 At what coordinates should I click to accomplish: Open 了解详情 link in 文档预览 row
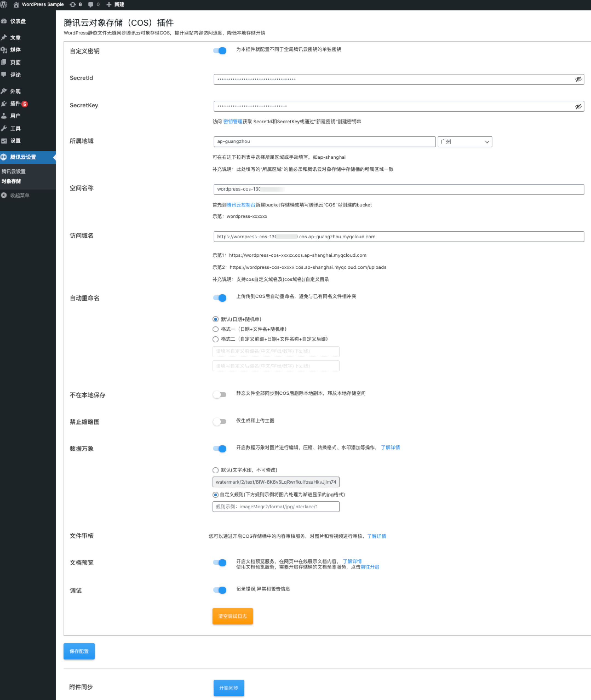[352, 561]
